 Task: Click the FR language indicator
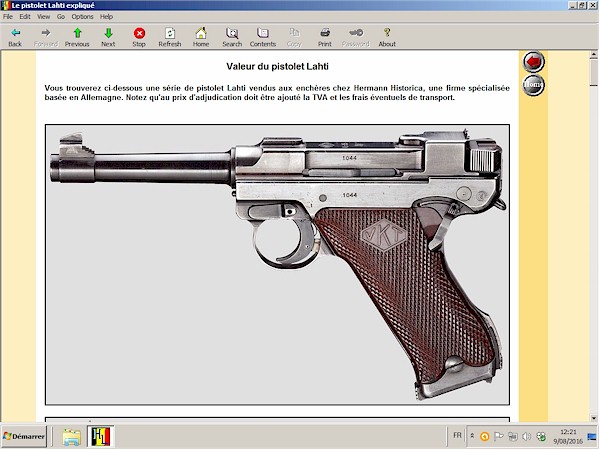(457, 435)
